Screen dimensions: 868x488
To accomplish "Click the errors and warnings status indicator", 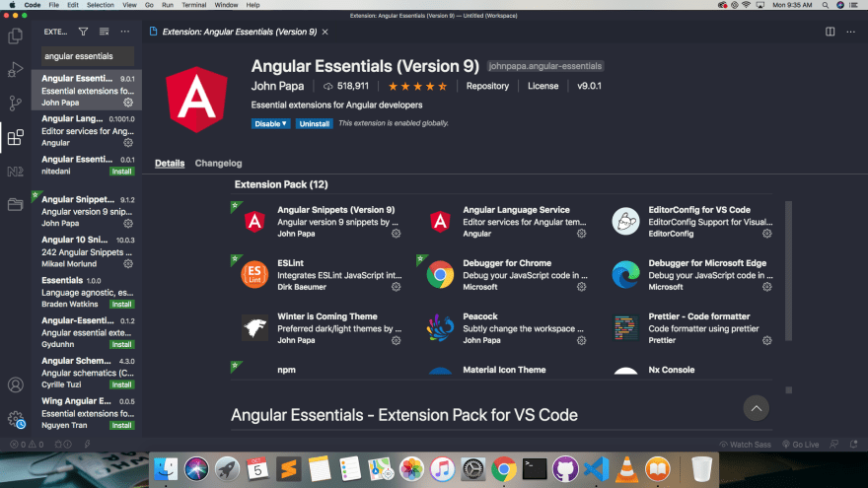I will point(27,445).
